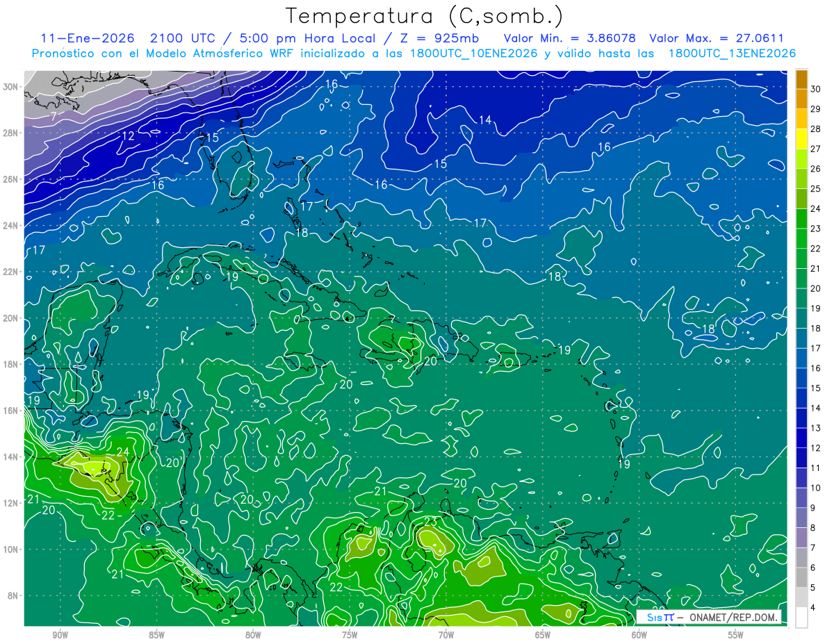This screenshot has width=834, height=644.
Task: Click the '75W' longitude axis label
Action: click(x=350, y=635)
